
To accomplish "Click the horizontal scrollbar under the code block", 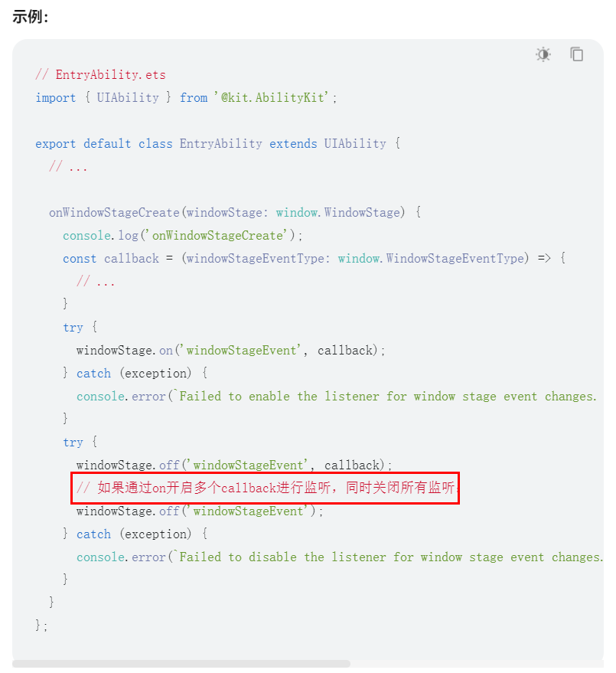I will pyautogui.click(x=181, y=664).
